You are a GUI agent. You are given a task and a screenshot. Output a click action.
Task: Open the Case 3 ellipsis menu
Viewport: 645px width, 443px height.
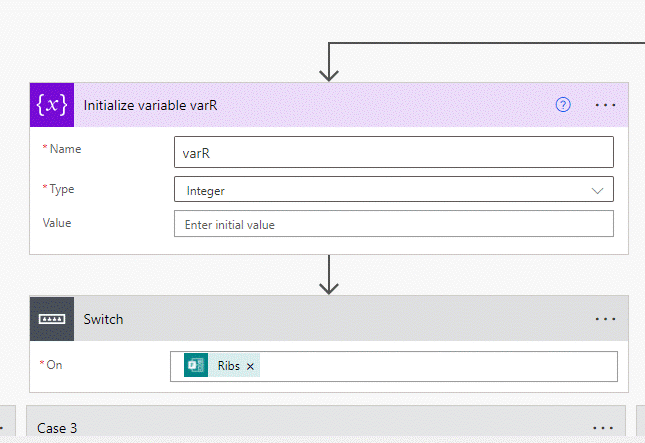click(x=605, y=428)
